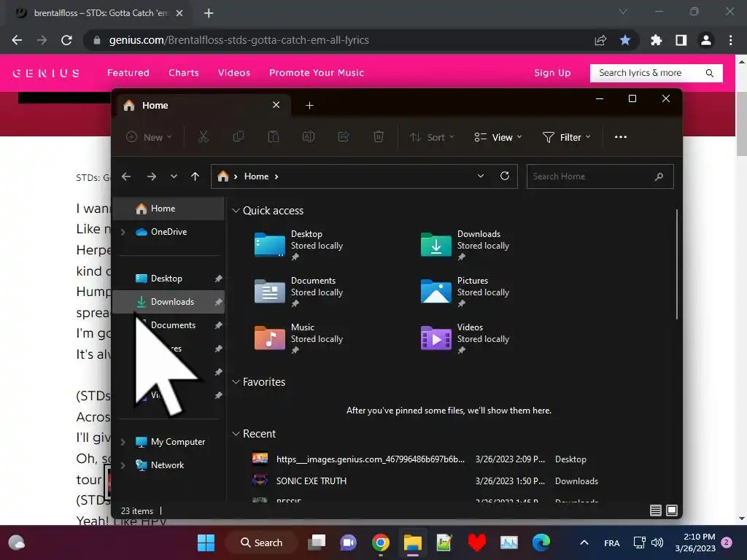Image resolution: width=747 pixels, height=560 pixels.
Task: Click the Chrome share page icon
Action: click(x=600, y=41)
